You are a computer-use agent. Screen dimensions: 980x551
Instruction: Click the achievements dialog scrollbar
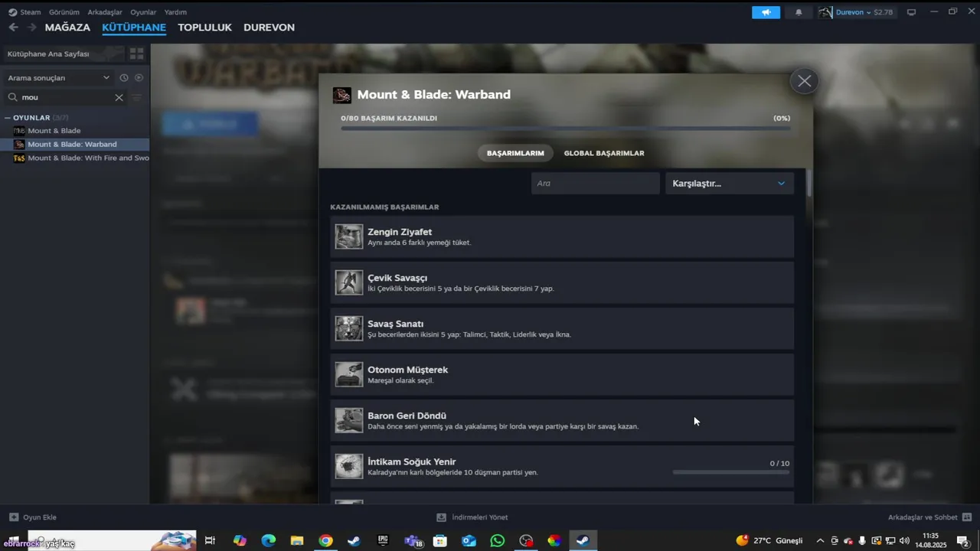(x=808, y=184)
